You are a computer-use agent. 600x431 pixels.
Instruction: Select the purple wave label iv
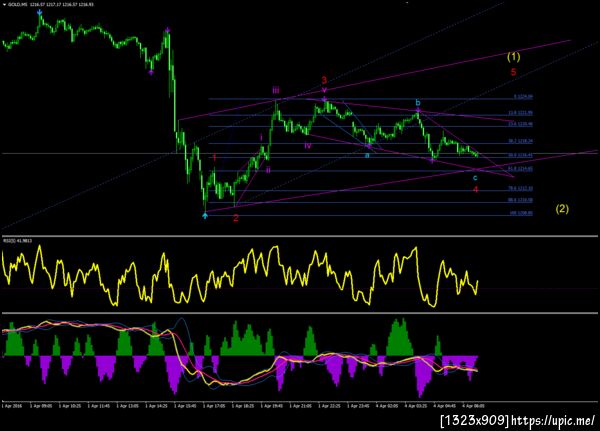click(308, 145)
